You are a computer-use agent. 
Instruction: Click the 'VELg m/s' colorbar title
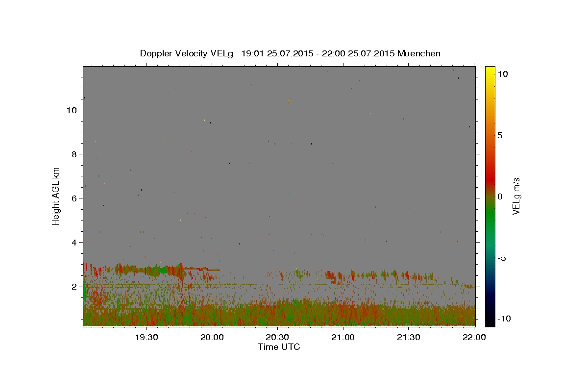coord(516,196)
